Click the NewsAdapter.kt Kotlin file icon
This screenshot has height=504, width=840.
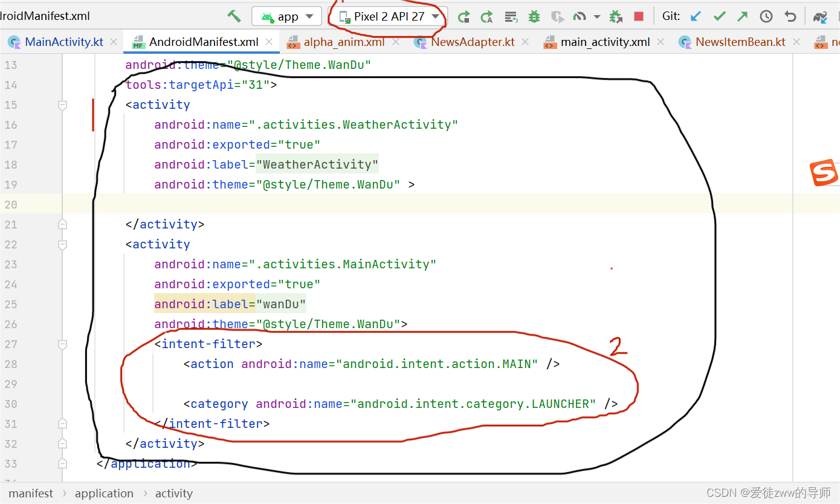tap(420, 42)
